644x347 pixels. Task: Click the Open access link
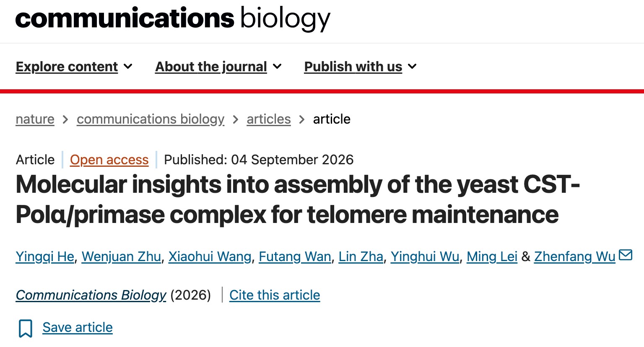tap(109, 160)
